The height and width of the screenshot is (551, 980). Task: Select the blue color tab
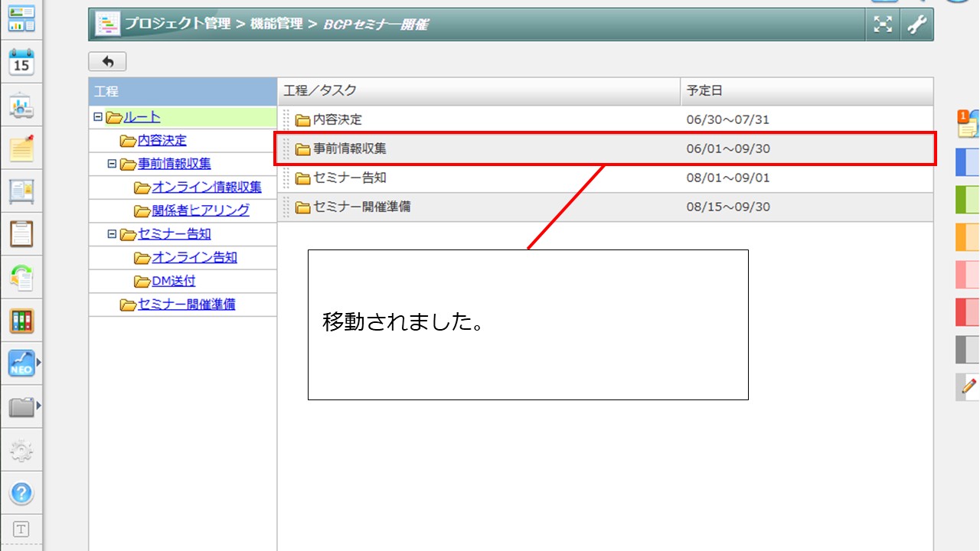coord(969,163)
